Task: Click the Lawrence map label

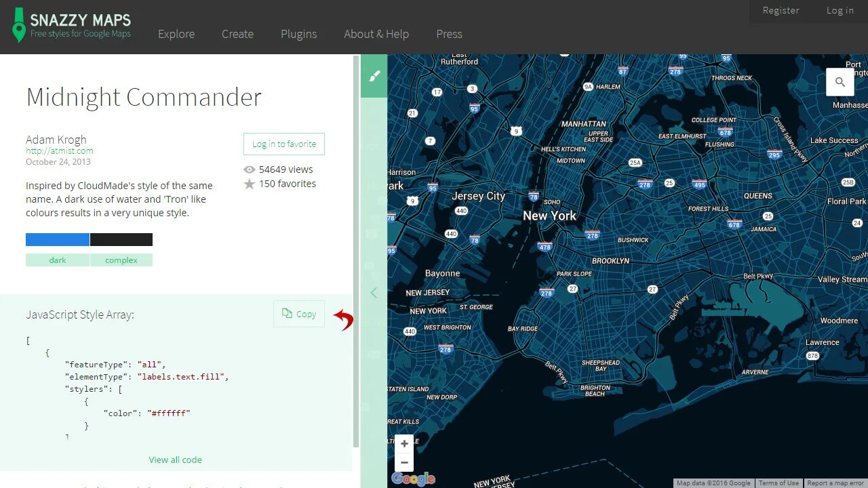Action: (823, 342)
